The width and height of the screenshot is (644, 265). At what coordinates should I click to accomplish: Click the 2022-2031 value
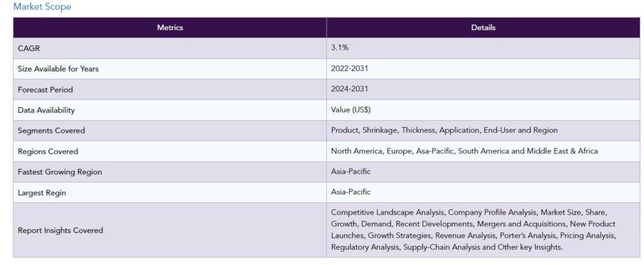(x=350, y=68)
